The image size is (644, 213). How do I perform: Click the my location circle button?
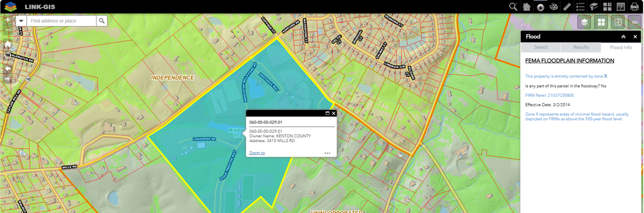pyautogui.click(x=8, y=56)
